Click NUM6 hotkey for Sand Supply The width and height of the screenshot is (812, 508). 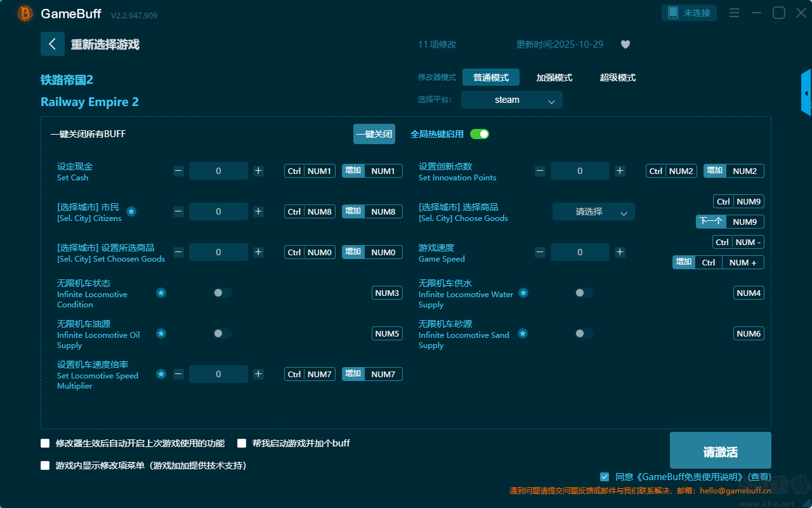tap(749, 333)
